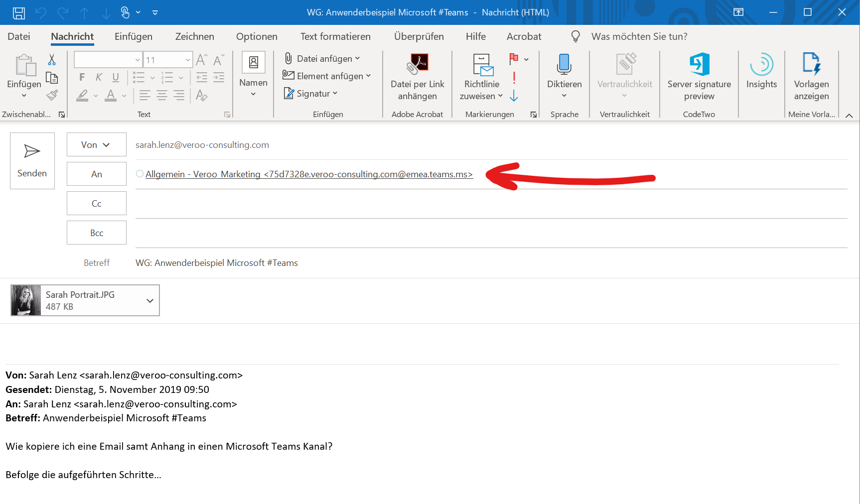Click the Allgemein - Veroo_Marketing recipient address
860x504 pixels.
tap(309, 174)
